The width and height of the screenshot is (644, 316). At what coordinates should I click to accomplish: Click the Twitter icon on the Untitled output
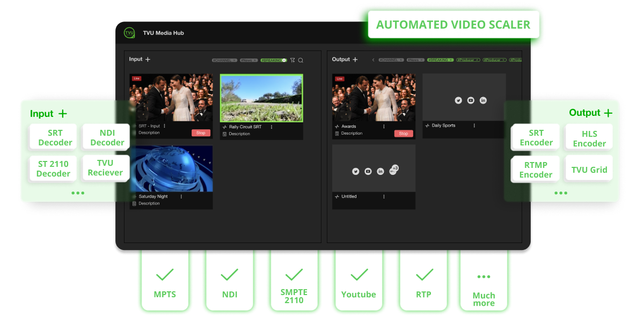[355, 171]
